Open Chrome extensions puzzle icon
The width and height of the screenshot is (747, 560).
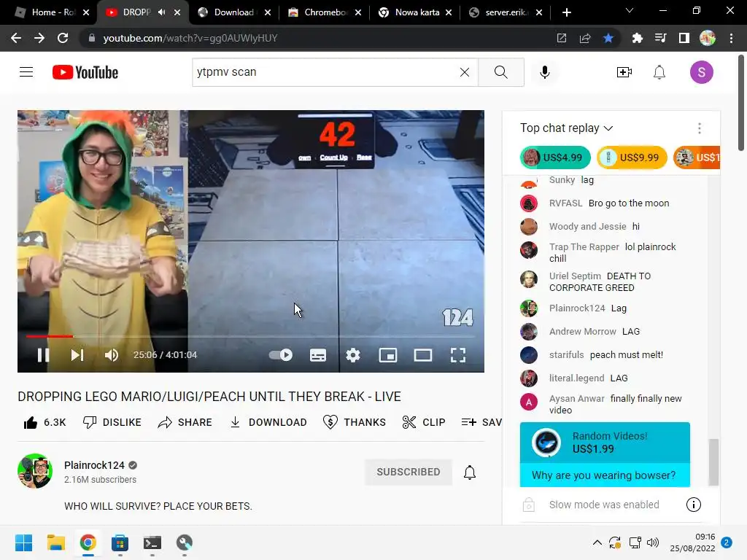637,38
